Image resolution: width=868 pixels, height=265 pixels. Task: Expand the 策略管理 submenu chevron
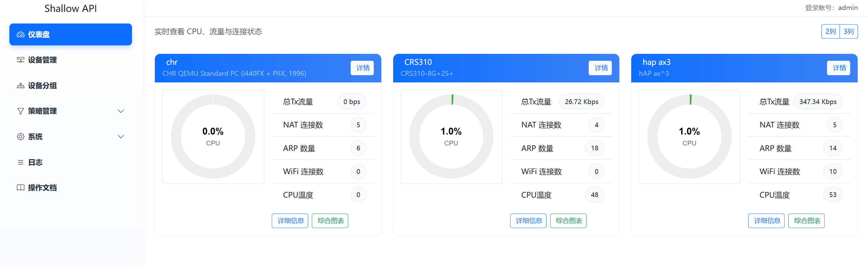click(x=121, y=111)
